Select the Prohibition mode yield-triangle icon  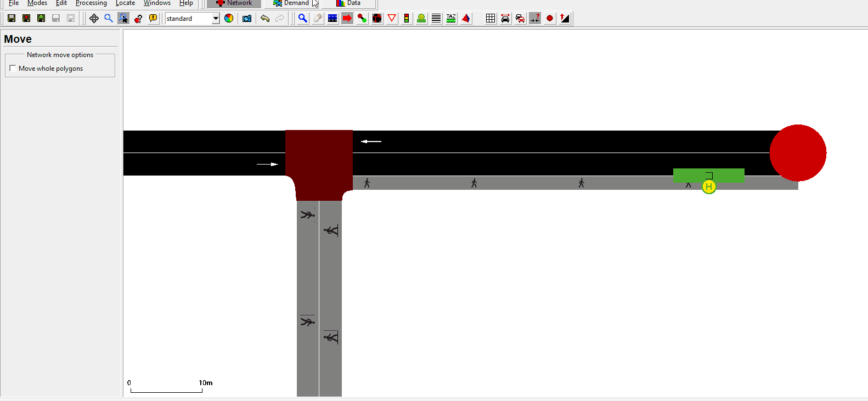coord(392,18)
